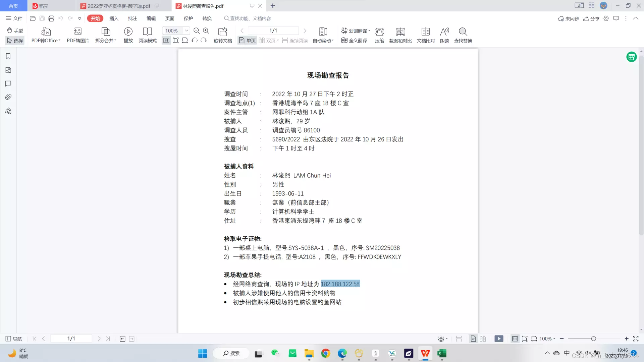This screenshot has width=644, height=362.
Task: Switch to 单页 single page view
Action: click(248, 41)
